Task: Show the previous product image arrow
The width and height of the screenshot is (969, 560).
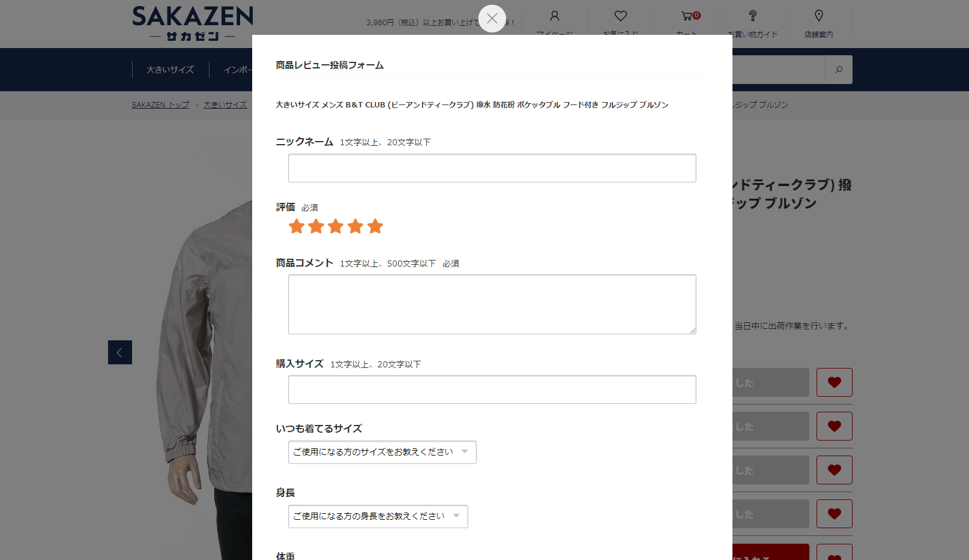Action: [120, 352]
